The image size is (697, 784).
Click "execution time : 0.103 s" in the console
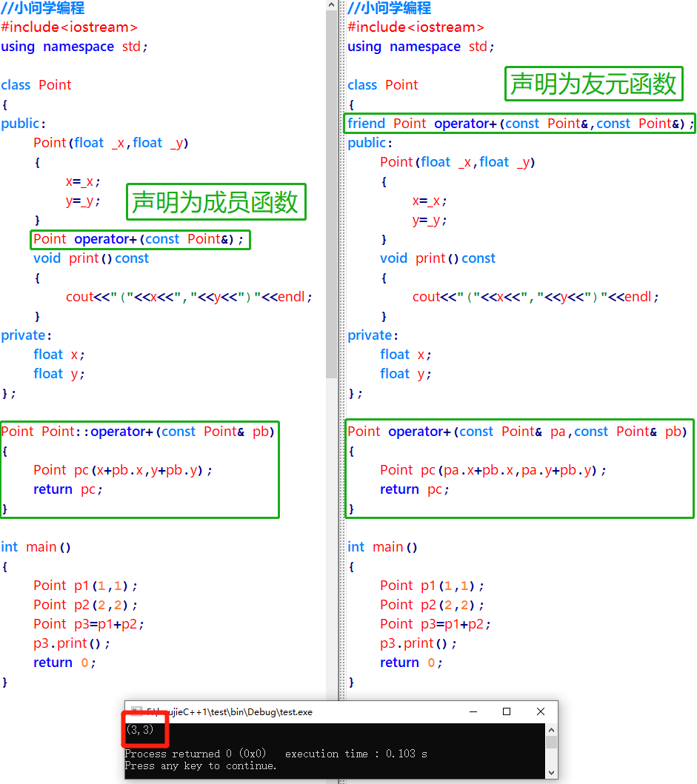pos(356,754)
